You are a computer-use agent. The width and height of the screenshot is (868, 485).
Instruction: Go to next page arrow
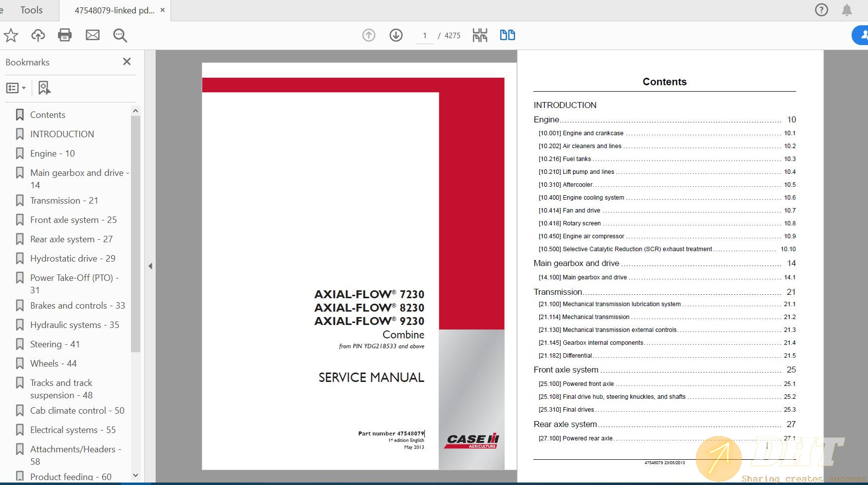(396, 35)
